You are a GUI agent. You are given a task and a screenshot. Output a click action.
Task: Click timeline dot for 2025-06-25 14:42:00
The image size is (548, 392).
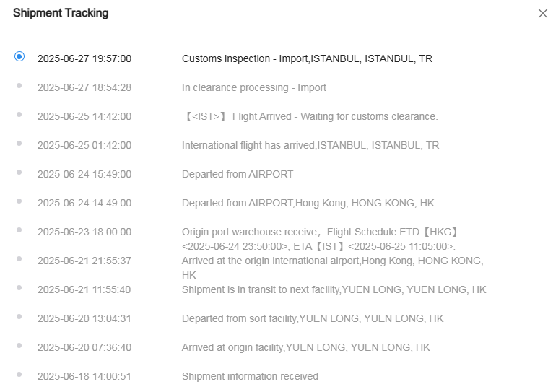(19, 114)
